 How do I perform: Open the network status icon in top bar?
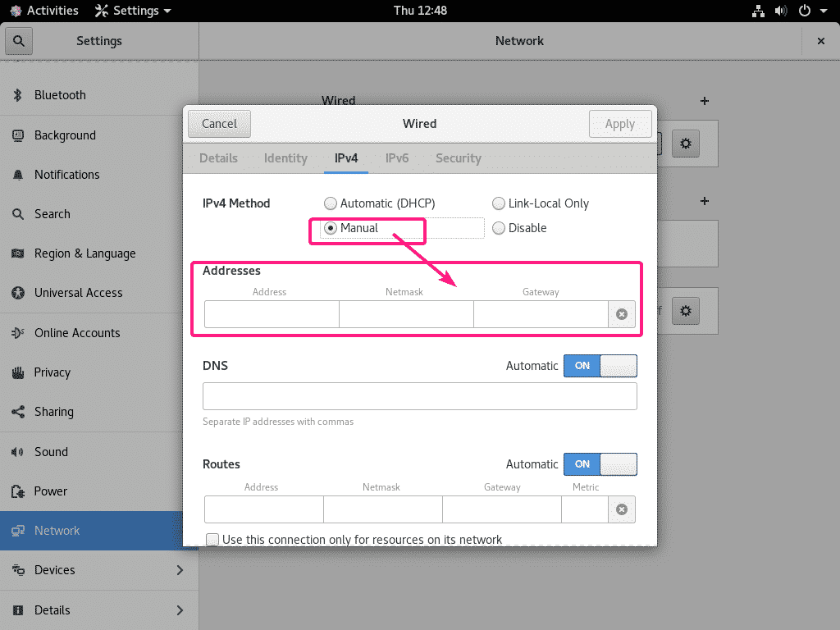758,11
